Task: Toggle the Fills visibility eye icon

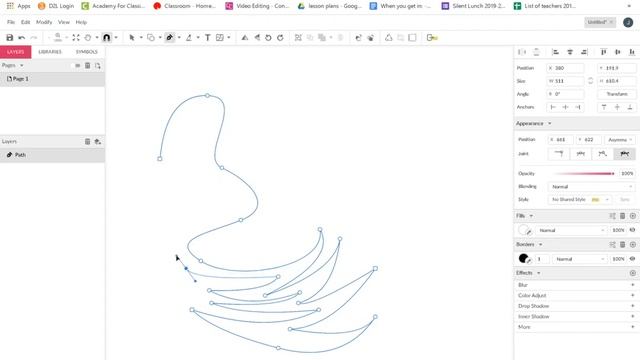Action: [x=632, y=230]
